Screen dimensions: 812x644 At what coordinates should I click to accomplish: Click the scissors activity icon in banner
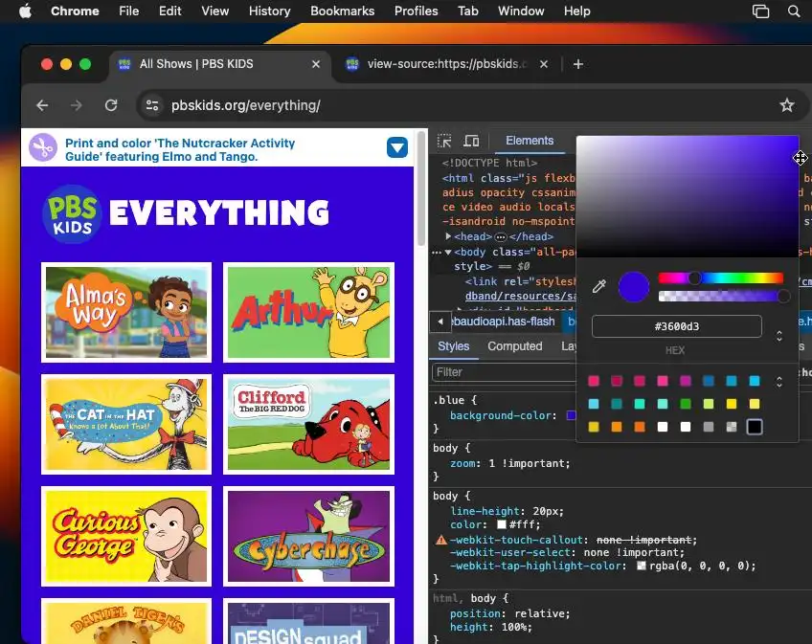43,148
